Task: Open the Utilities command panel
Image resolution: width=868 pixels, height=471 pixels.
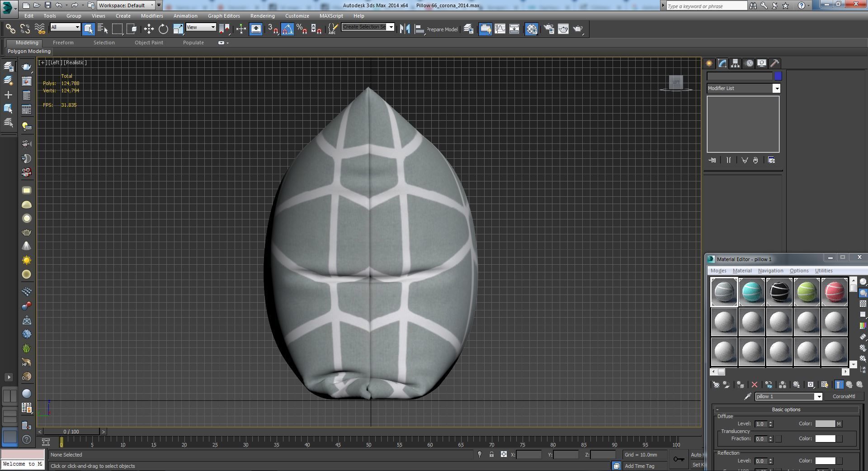Action: (775, 63)
